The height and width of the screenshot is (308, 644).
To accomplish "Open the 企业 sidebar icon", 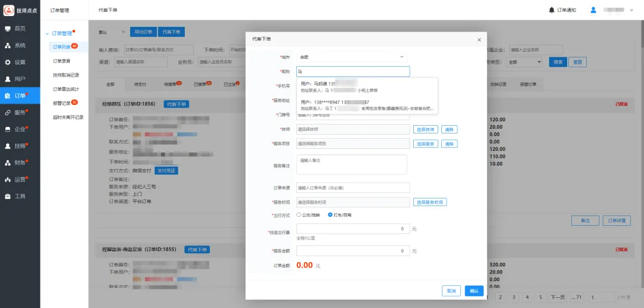I will [x=7, y=129].
